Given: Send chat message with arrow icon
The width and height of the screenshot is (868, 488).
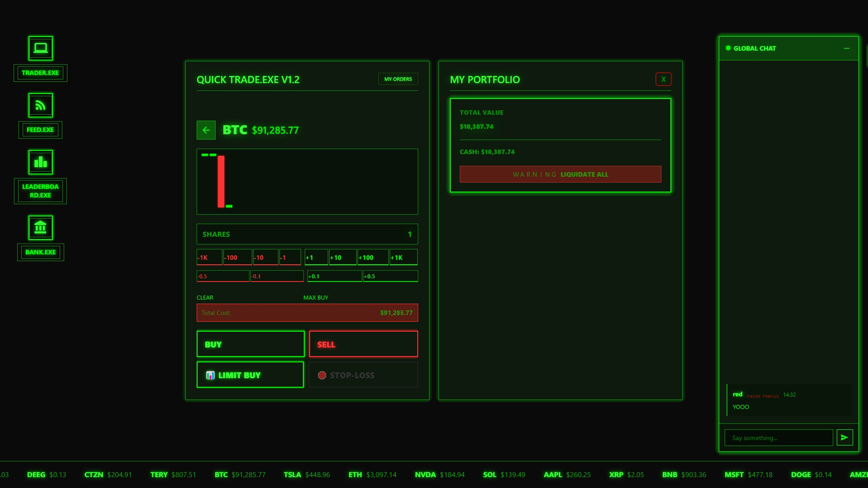Looking at the screenshot, I should pyautogui.click(x=844, y=437).
